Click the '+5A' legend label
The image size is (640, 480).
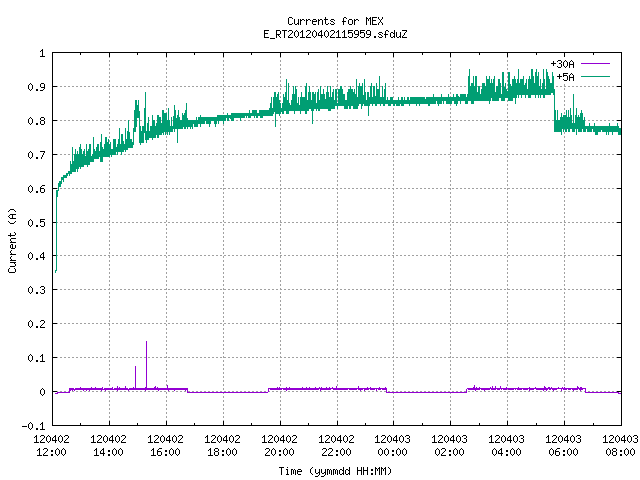pyautogui.click(x=565, y=77)
